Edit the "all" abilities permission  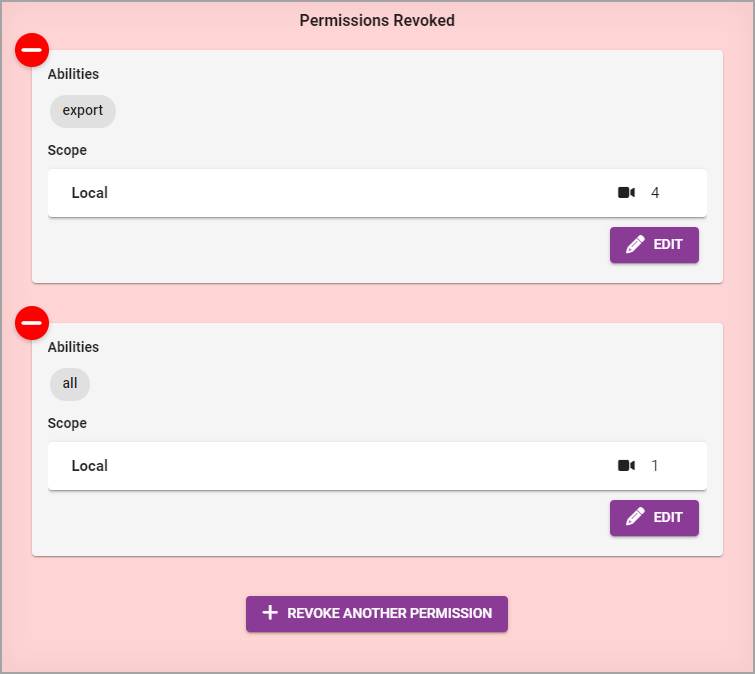[654, 518]
